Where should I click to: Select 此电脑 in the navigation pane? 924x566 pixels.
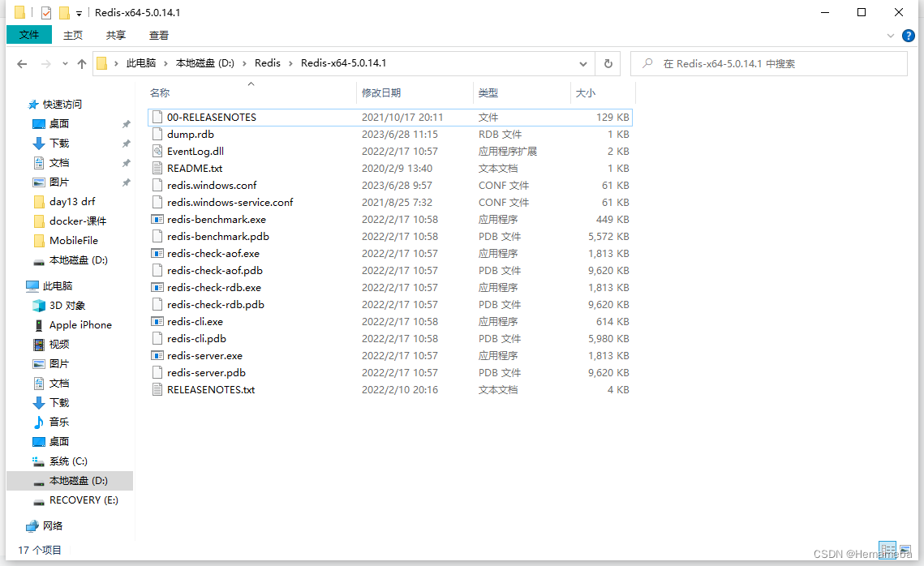tap(57, 286)
